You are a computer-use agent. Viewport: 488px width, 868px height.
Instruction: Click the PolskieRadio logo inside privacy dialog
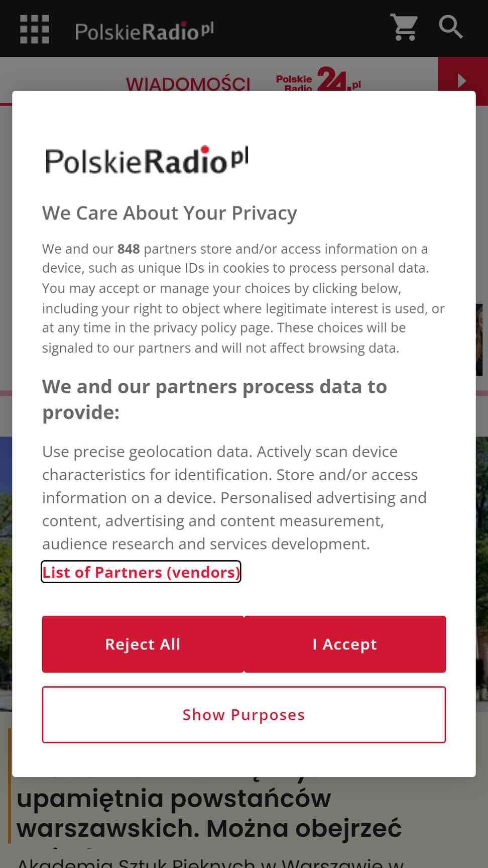click(147, 160)
